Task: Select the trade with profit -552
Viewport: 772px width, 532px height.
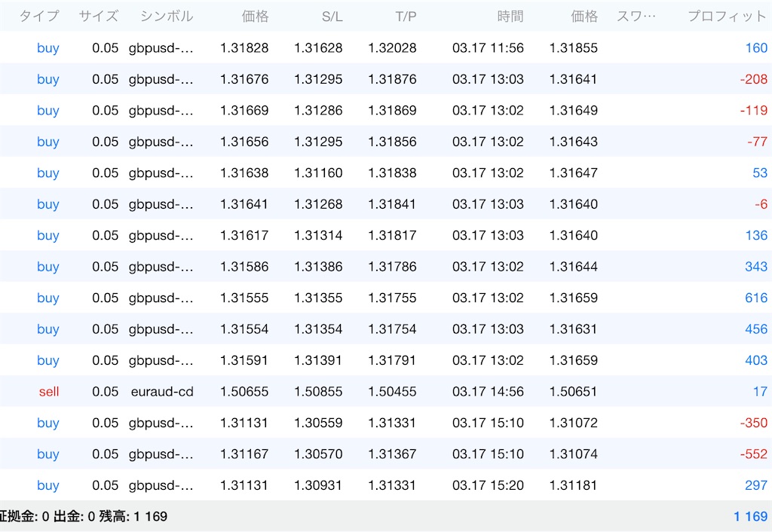Action: (386, 454)
